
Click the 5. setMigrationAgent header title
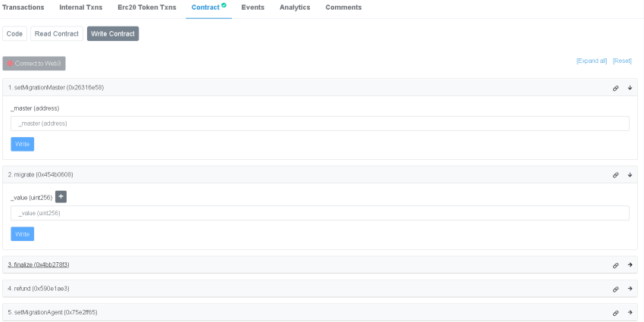click(x=52, y=313)
